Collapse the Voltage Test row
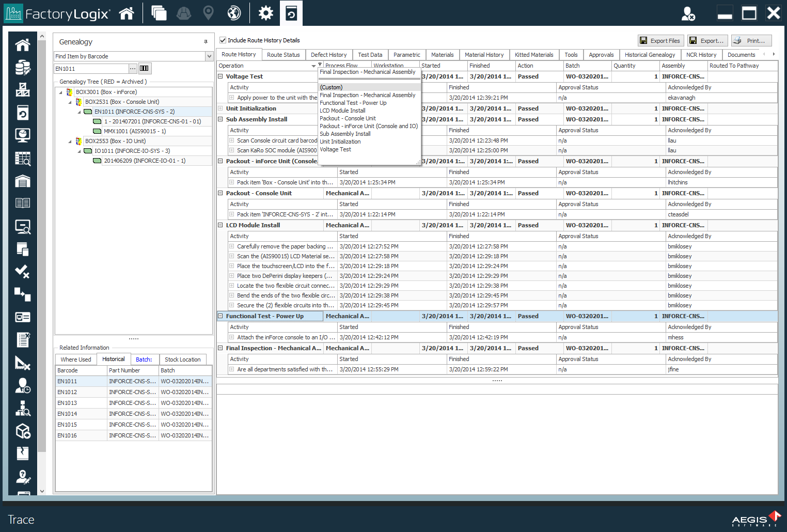The height and width of the screenshot is (532, 787). click(x=221, y=76)
